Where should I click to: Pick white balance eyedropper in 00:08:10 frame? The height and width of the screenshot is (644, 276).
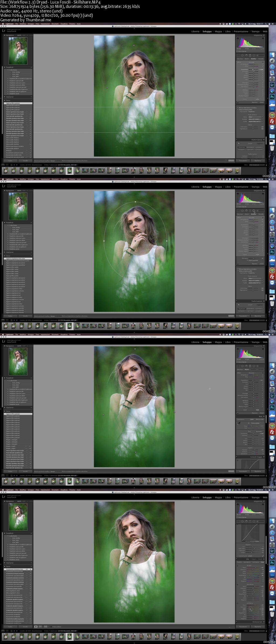[239, 423]
